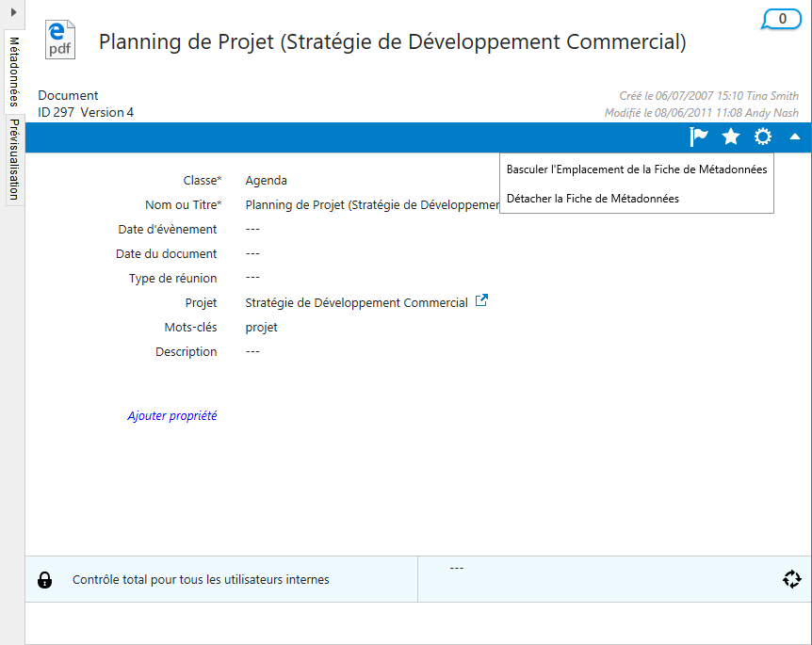The width and height of the screenshot is (812, 645).
Task: Open the metadata card settings gear
Action: tap(763, 137)
